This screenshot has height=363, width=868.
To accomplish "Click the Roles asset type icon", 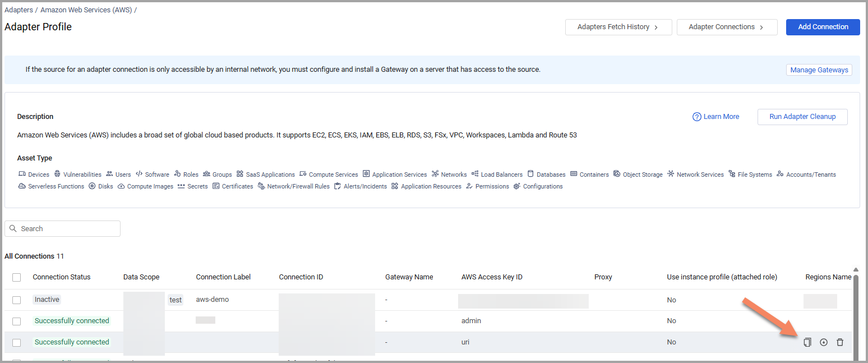I will [177, 174].
